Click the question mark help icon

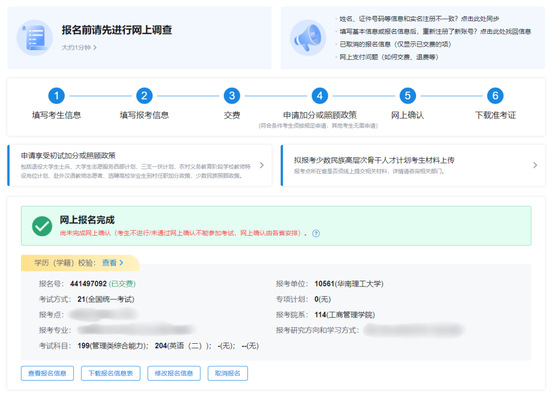(316, 233)
